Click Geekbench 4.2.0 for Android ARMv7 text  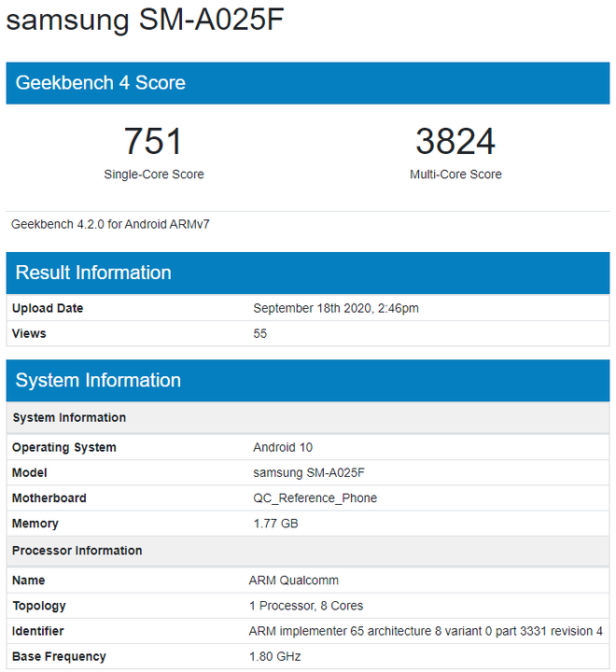tap(110, 224)
